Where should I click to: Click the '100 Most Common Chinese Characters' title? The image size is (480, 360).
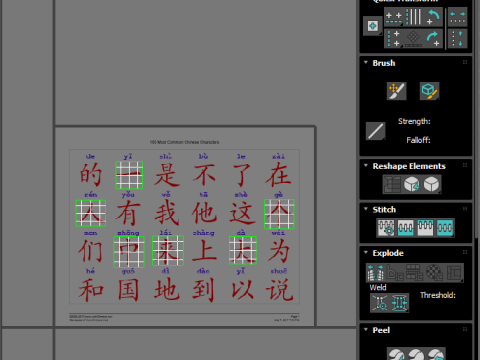coord(184,142)
